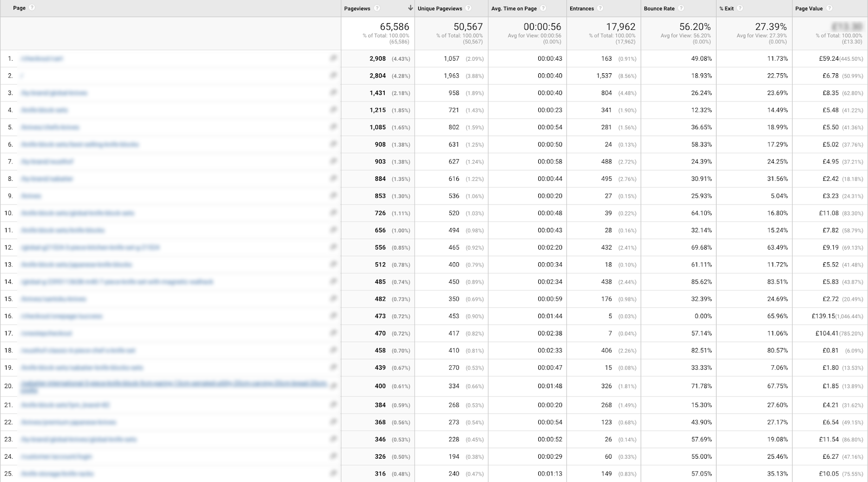Open row 20 page via external link icon
This screenshot has width=868, height=482.
coord(333,386)
